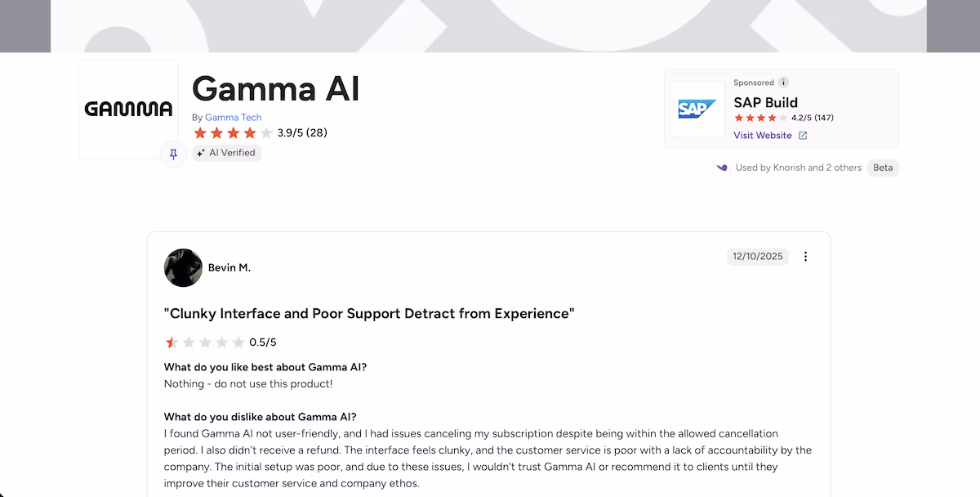Click "What do you dislike about Gamma AI?" heading

[x=261, y=417]
